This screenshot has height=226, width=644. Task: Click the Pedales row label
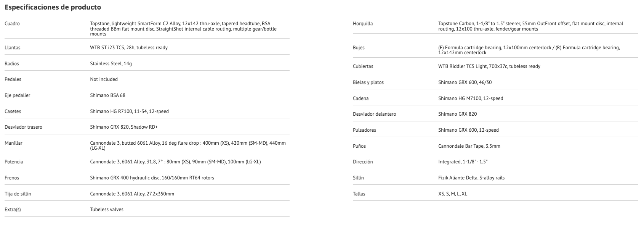[13, 79]
